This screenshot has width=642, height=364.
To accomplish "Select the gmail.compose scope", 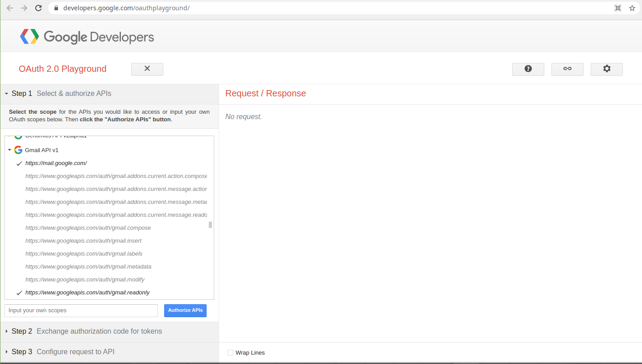I will 88,228.
